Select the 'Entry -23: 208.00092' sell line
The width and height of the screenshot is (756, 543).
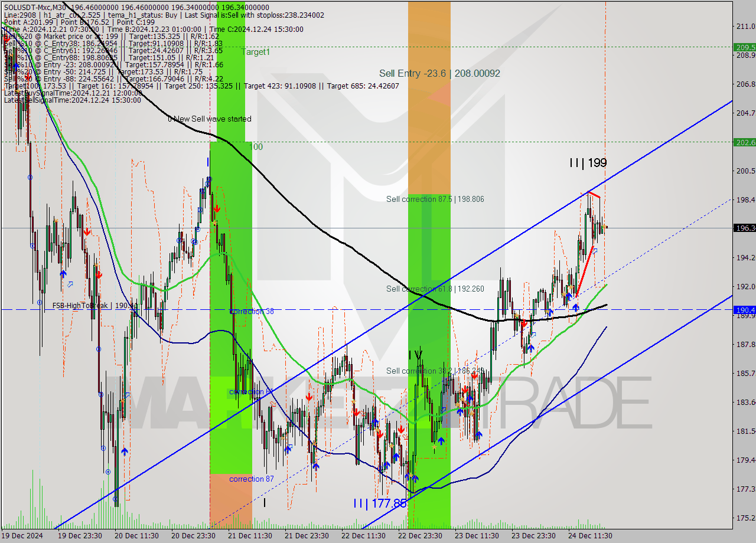point(113,64)
